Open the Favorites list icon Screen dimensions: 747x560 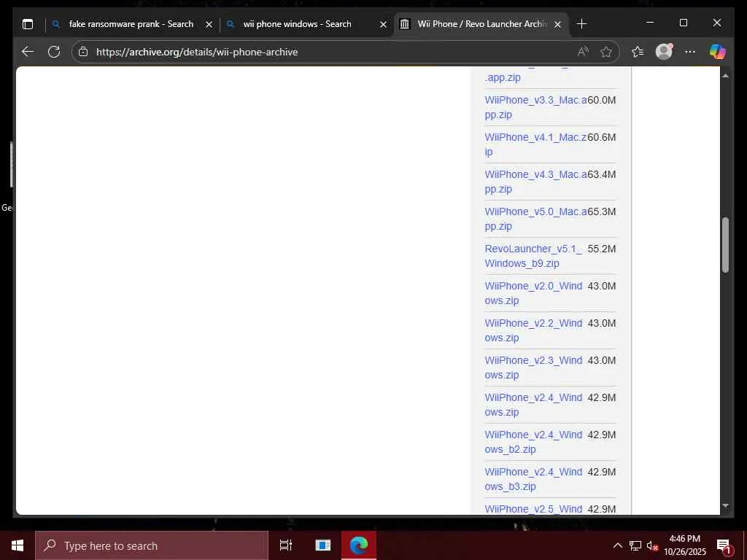[638, 52]
